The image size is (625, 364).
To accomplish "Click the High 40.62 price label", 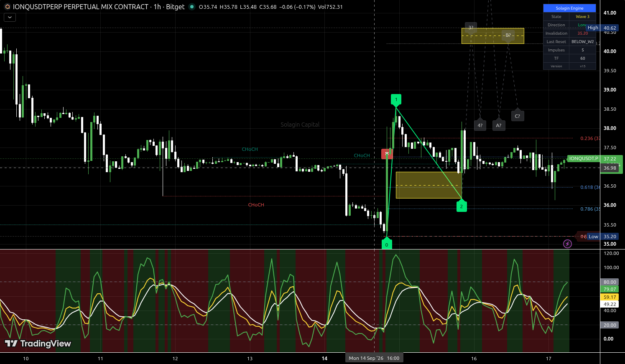I will click(x=602, y=28).
